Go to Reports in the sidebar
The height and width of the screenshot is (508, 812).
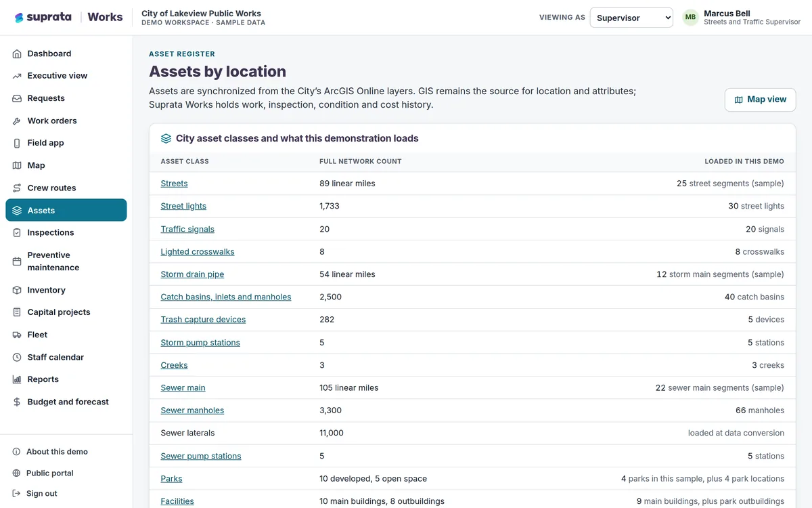[66, 379]
